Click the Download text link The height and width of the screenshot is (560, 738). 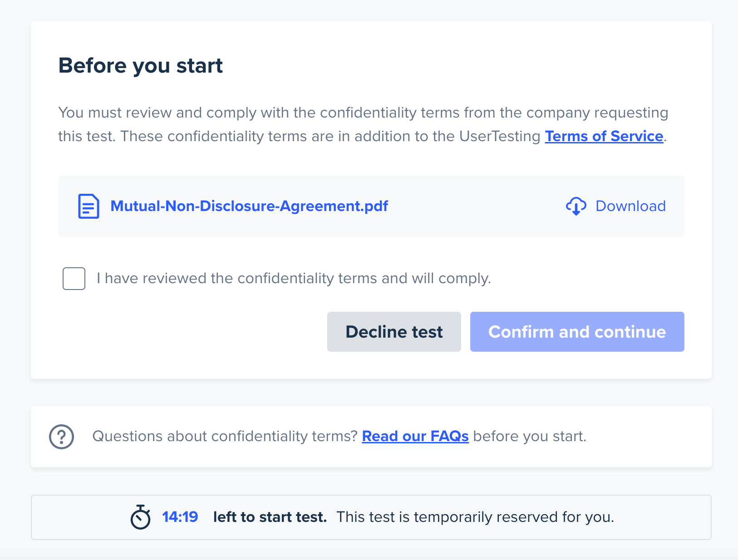click(630, 206)
